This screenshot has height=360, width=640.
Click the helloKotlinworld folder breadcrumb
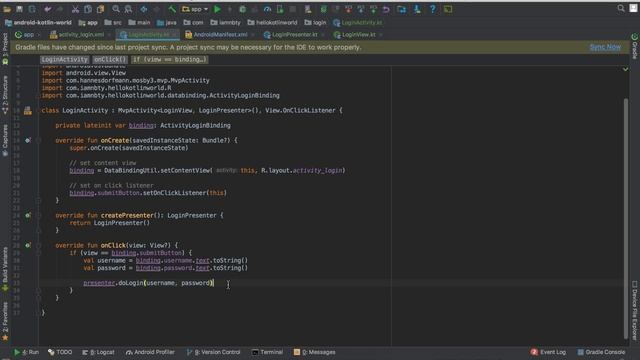point(272,22)
